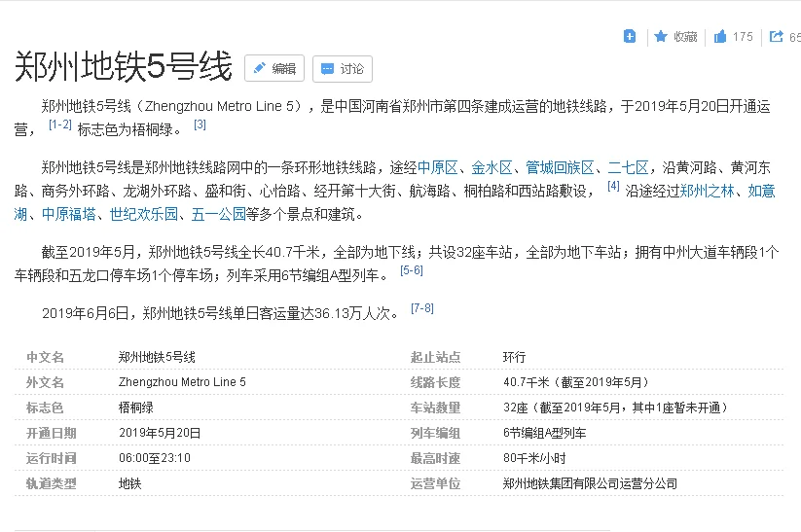Open the 郑州之林 link
The height and width of the screenshot is (532, 801).
point(707,191)
